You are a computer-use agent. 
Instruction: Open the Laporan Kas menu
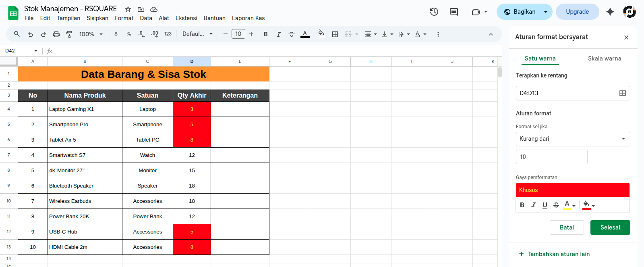tap(248, 18)
